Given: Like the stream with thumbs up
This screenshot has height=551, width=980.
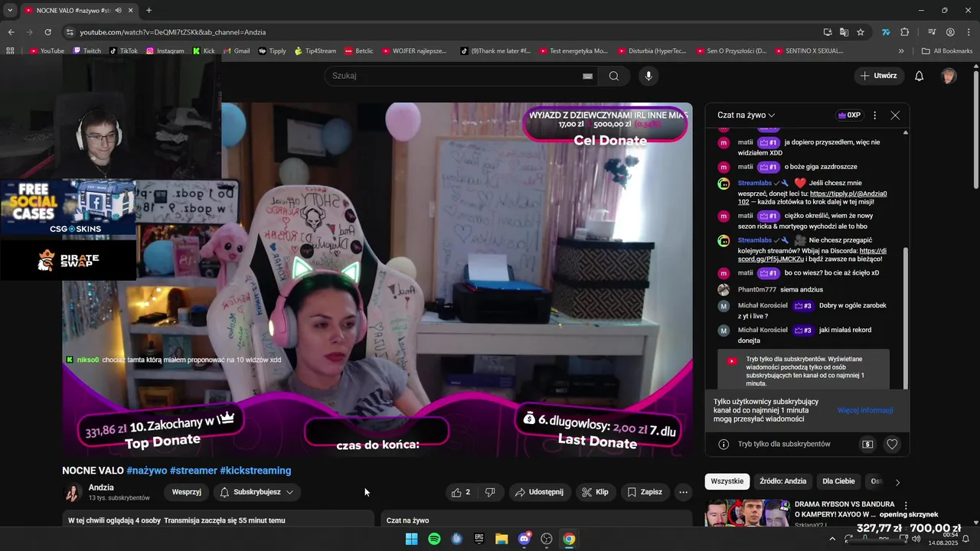Looking at the screenshot, I should point(461,492).
